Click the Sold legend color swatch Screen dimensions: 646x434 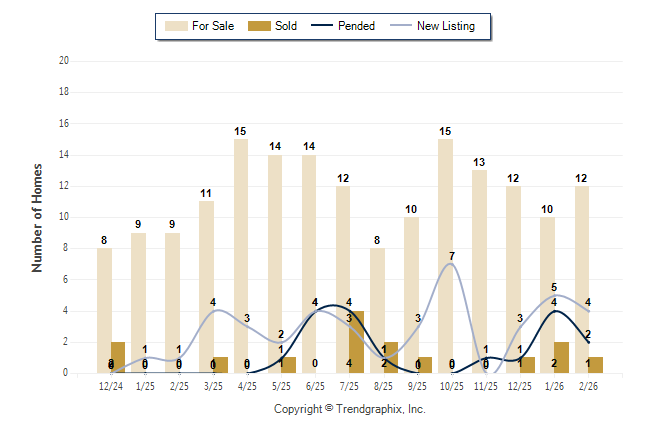tap(259, 26)
